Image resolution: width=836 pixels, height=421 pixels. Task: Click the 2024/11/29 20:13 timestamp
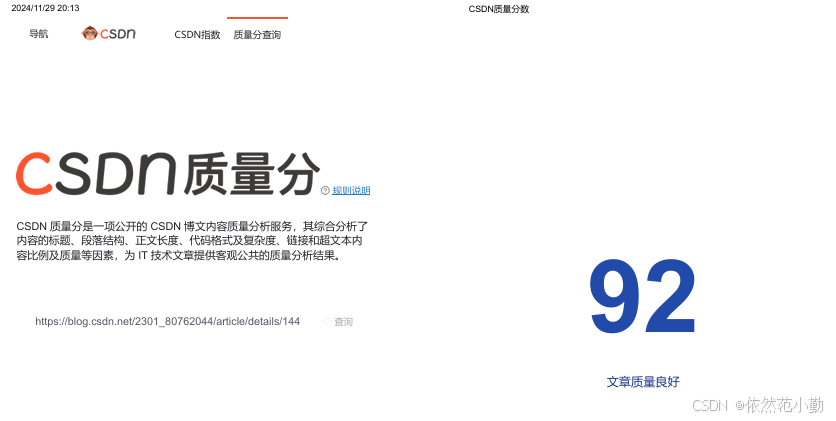pos(45,8)
